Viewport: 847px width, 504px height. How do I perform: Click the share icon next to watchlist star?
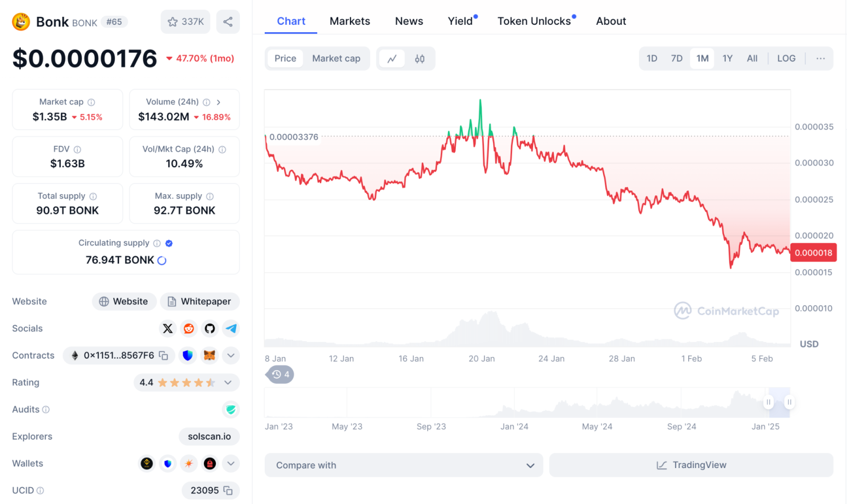pos(228,22)
